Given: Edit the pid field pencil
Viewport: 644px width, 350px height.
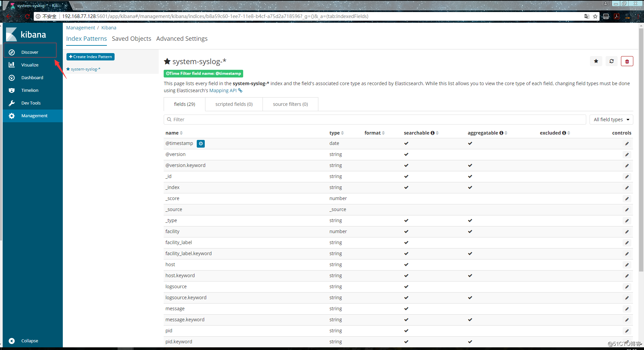Looking at the screenshot, I should [627, 331].
